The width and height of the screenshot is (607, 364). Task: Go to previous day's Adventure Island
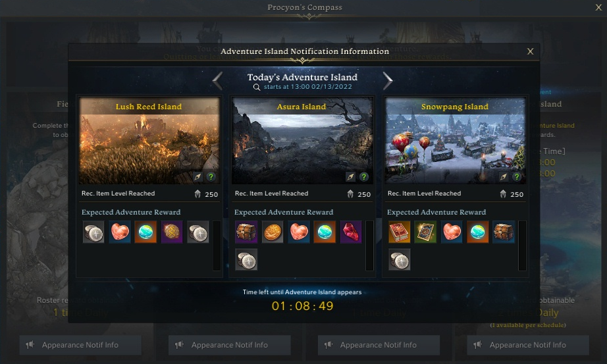(217, 80)
